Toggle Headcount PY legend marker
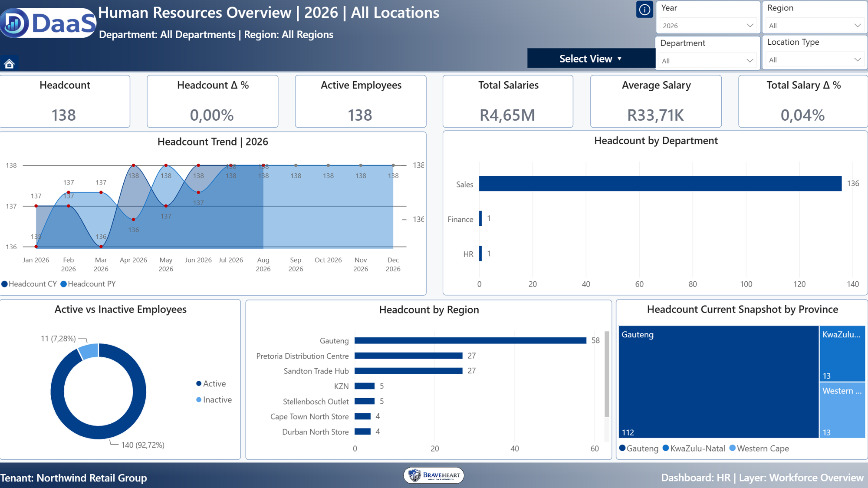This screenshot has height=488, width=868. tap(64, 284)
